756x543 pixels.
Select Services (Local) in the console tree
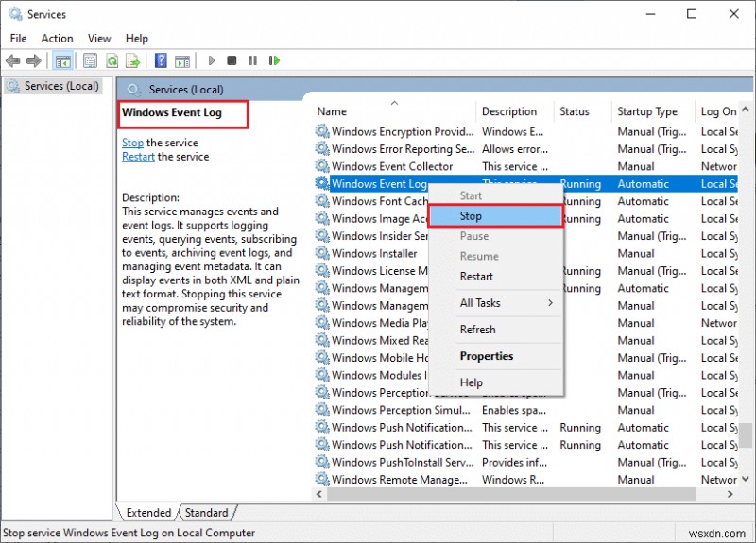[x=60, y=86]
